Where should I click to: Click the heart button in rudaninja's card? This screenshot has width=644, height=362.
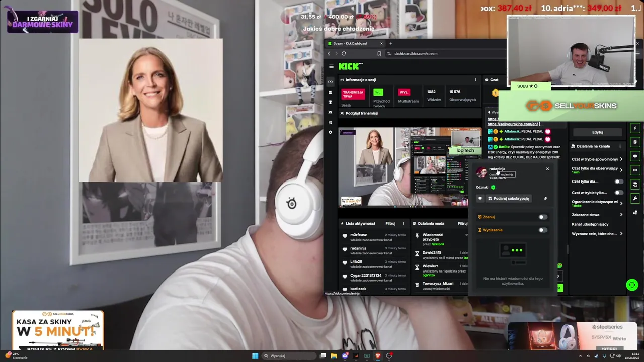point(480,198)
